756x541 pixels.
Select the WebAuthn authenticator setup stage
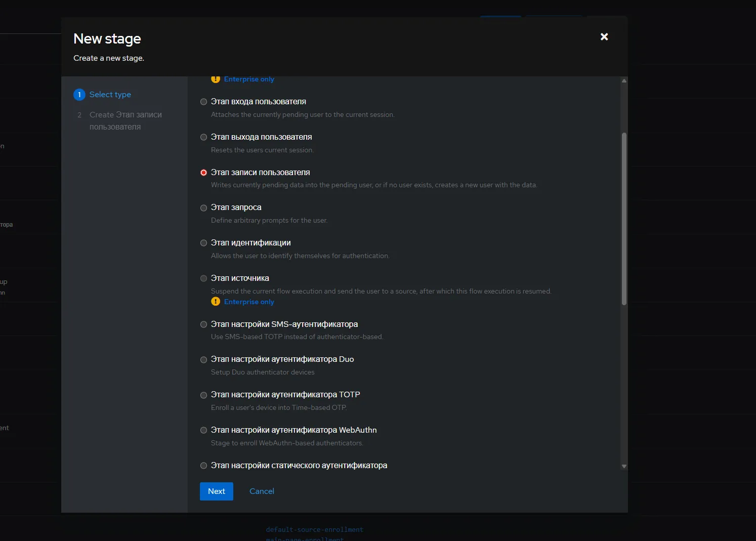[x=203, y=430]
